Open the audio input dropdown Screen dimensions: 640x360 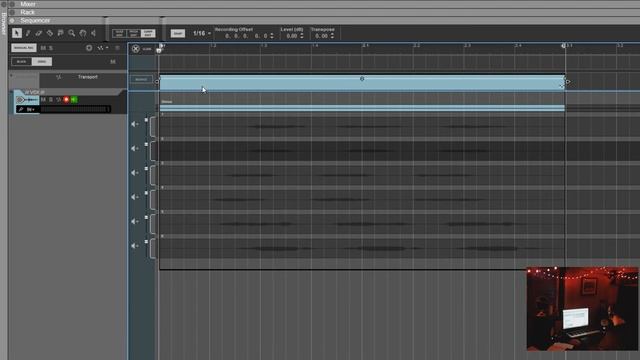coord(31,109)
